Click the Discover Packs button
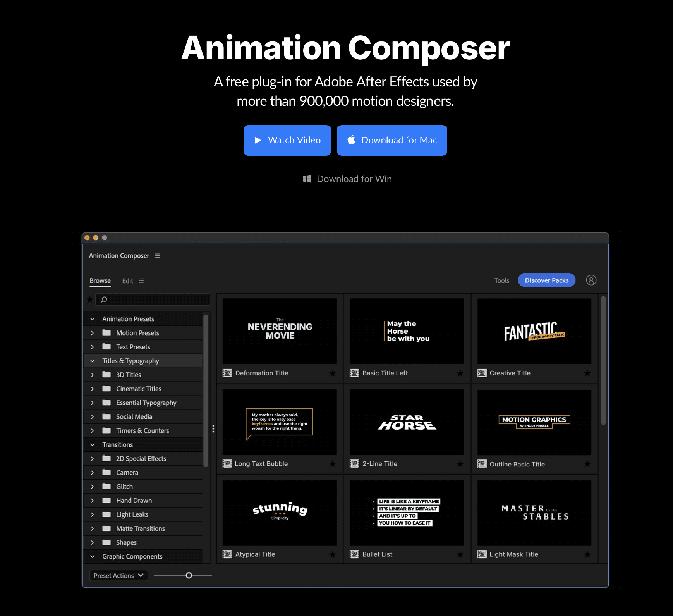The height and width of the screenshot is (616, 673). [x=547, y=280]
